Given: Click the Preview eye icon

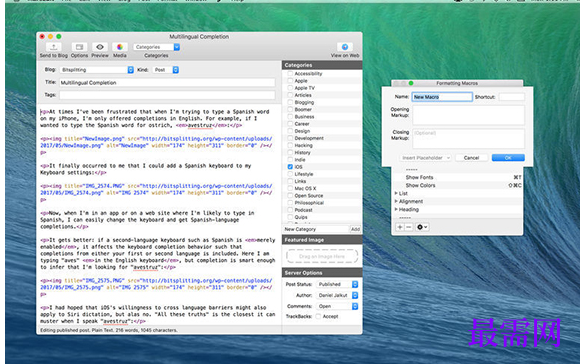Looking at the screenshot, I should [x=100, y=47].
